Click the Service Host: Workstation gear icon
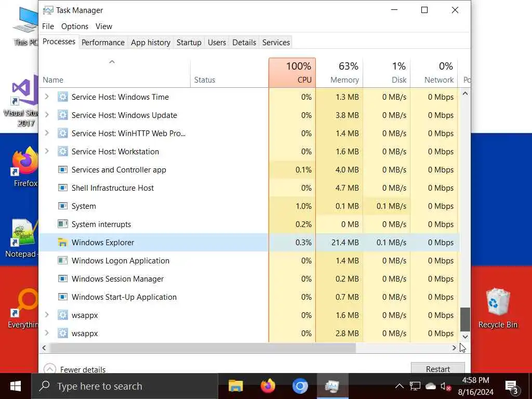532x399 pixels. 63,151
